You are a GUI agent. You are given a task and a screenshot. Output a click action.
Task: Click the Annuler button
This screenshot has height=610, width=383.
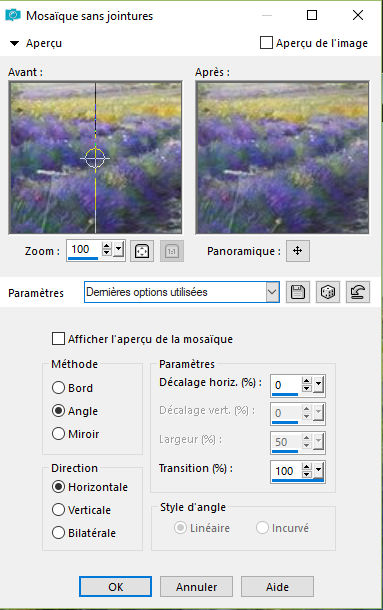pos(197,586)
